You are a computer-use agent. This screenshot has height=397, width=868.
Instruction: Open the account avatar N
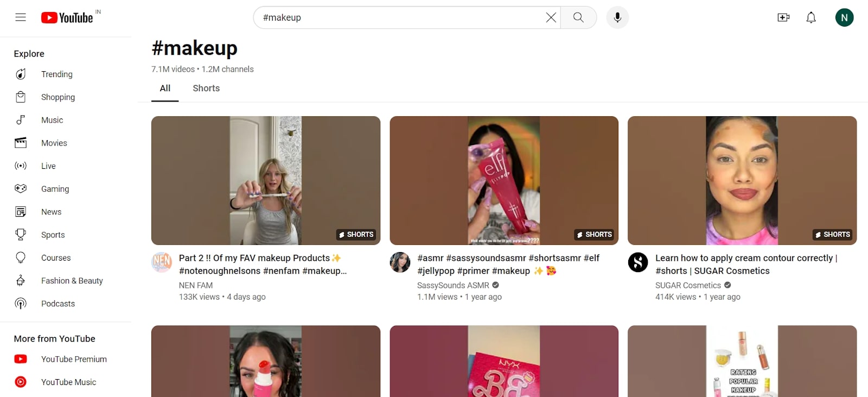tap(844, 17)
